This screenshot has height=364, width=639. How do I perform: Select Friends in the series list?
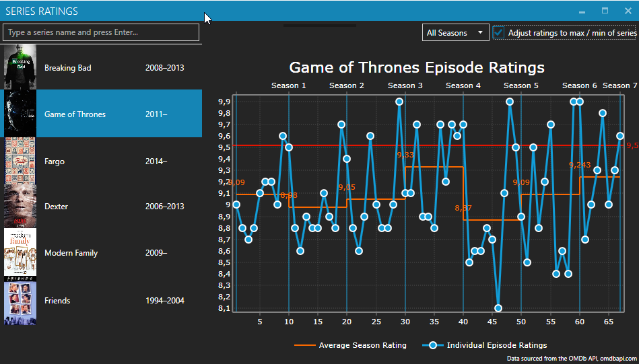click(x=101, y=301)
